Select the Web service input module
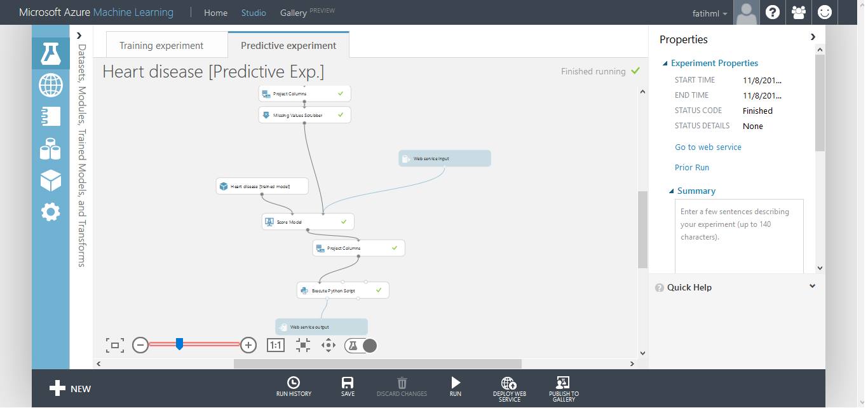868x408 pixels. 445,158
